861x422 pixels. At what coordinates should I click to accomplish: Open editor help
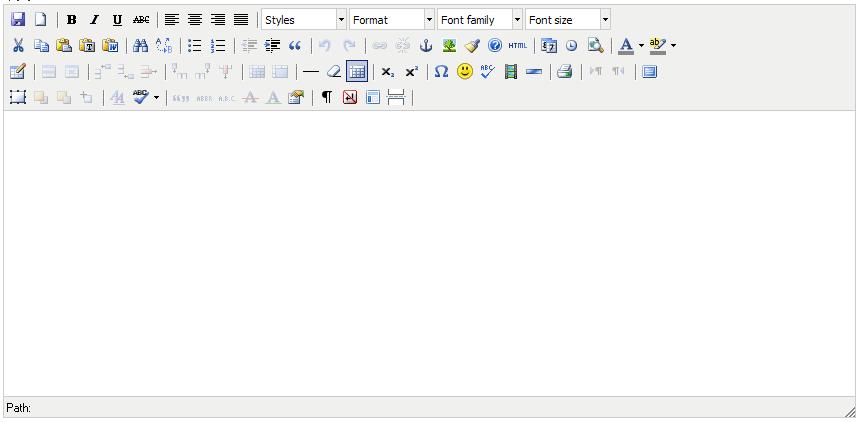pyautogui.click(x=495, y=46)
